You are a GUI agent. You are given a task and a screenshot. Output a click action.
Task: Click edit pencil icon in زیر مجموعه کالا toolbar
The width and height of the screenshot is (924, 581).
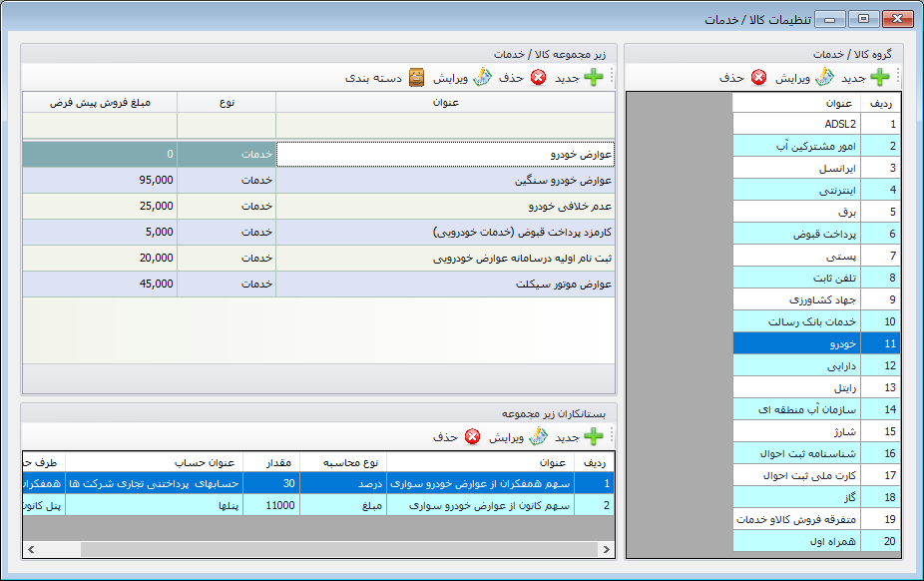[x=482, y=77]
